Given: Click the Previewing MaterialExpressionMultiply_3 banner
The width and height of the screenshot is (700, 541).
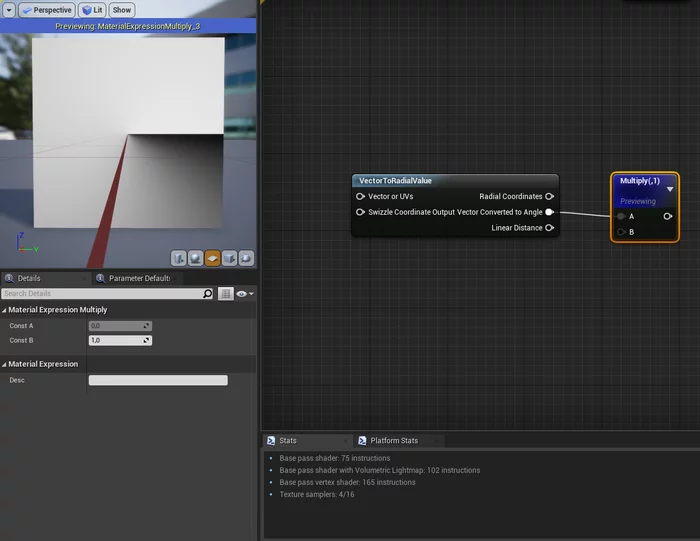Looking at the screenshot, I should pos(128,26).
